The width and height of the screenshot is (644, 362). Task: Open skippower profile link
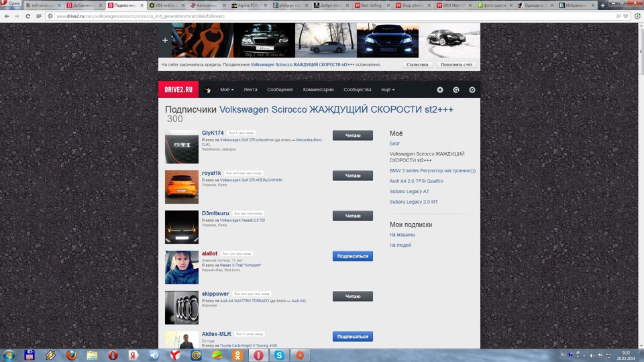coord(215,294)
